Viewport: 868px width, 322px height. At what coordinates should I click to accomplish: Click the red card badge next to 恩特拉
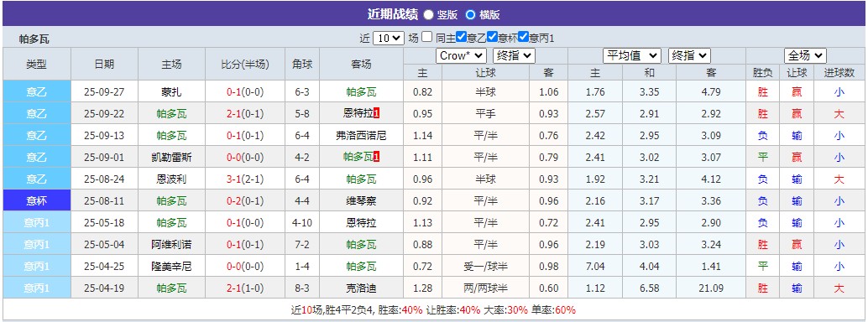[377, 114]
